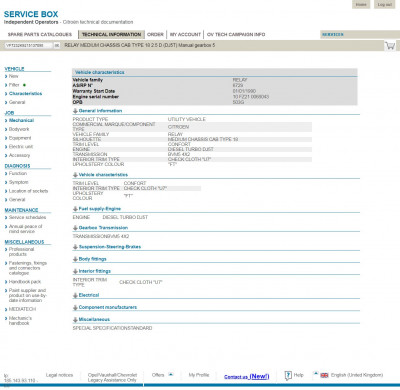This screenshot has width=400, height=390.
Task: Open Accessory under Job
Action: point(19,155)
